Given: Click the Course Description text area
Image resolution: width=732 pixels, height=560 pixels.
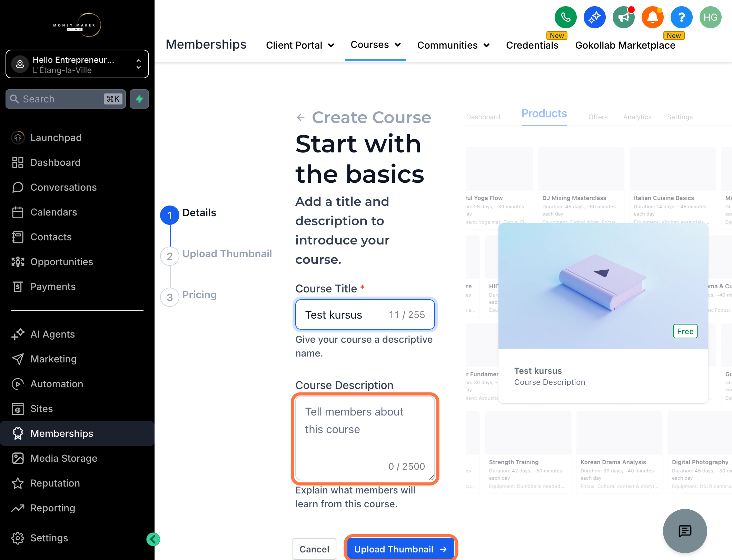Looking at the screenshot, I should 365,439.
